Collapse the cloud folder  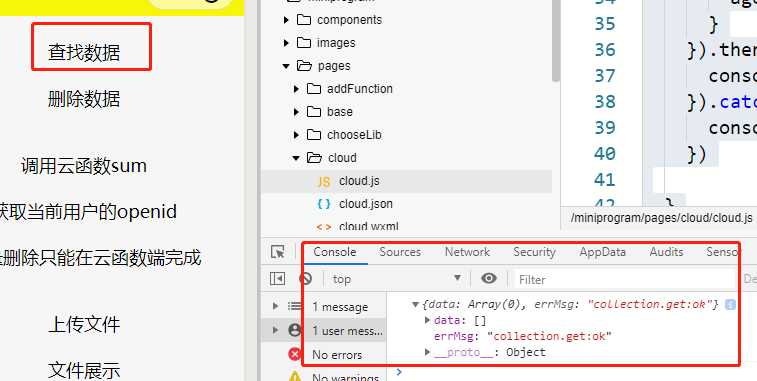[296, 158]
